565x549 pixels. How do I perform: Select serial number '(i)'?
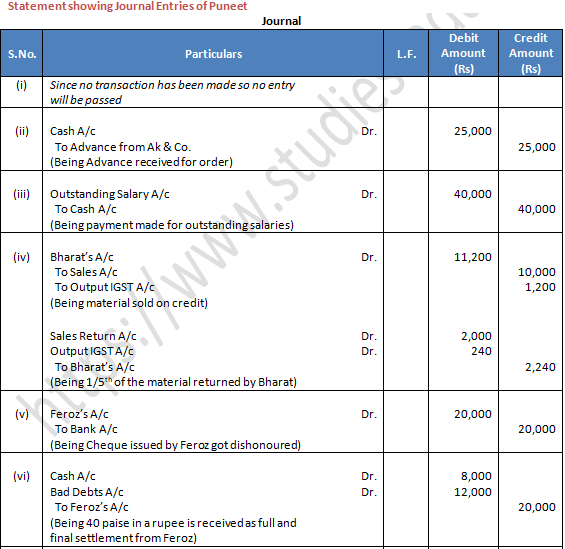tap(21, 85)
